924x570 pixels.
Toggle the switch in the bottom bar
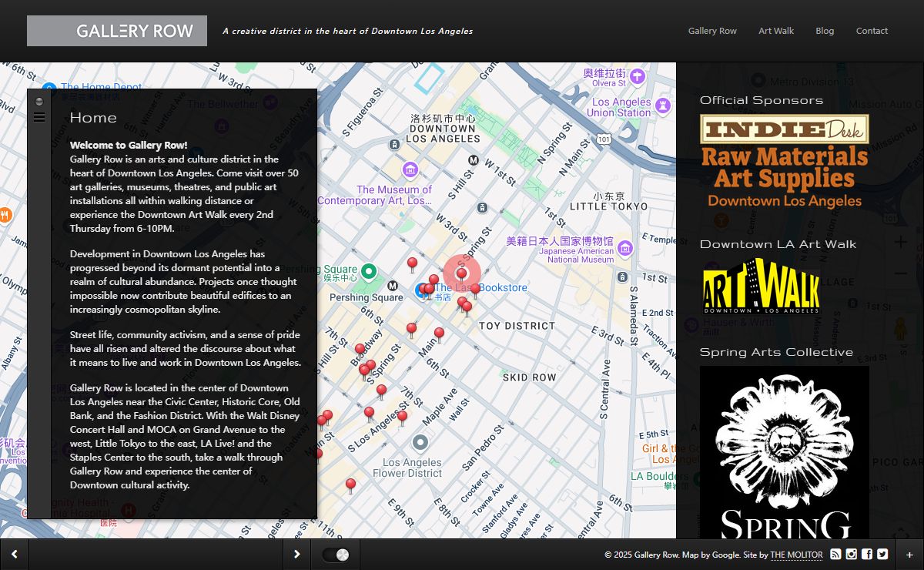[x=336, y=555]
